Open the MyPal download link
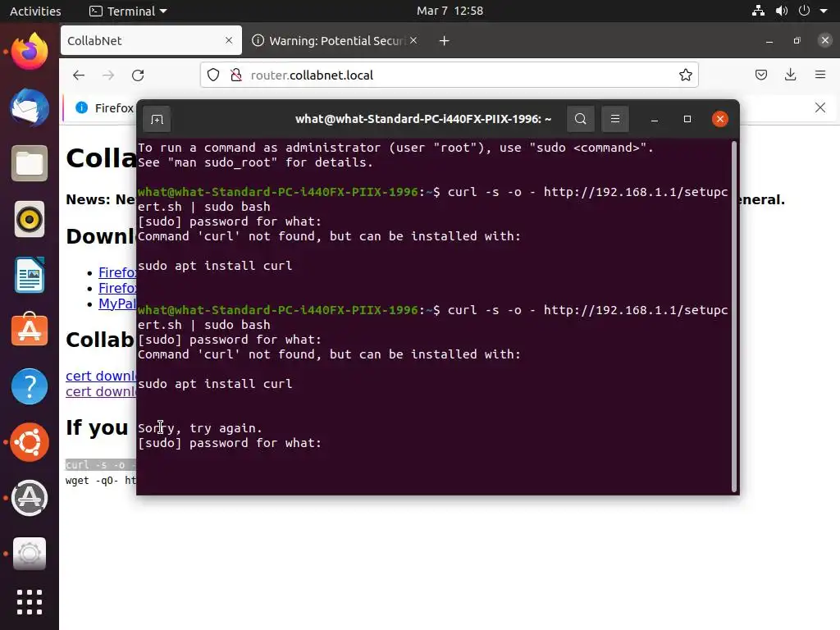Image resolution: width=840 pixels, height=630 pixels. [116, 304]
